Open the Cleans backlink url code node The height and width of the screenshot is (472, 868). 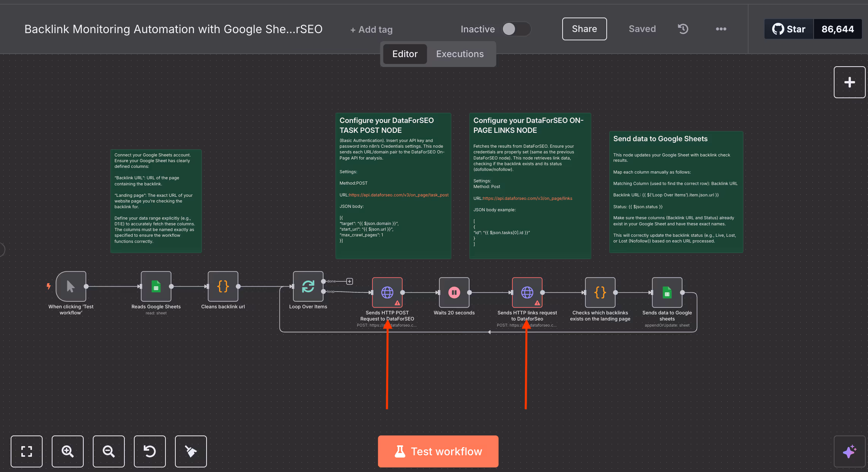223,286
